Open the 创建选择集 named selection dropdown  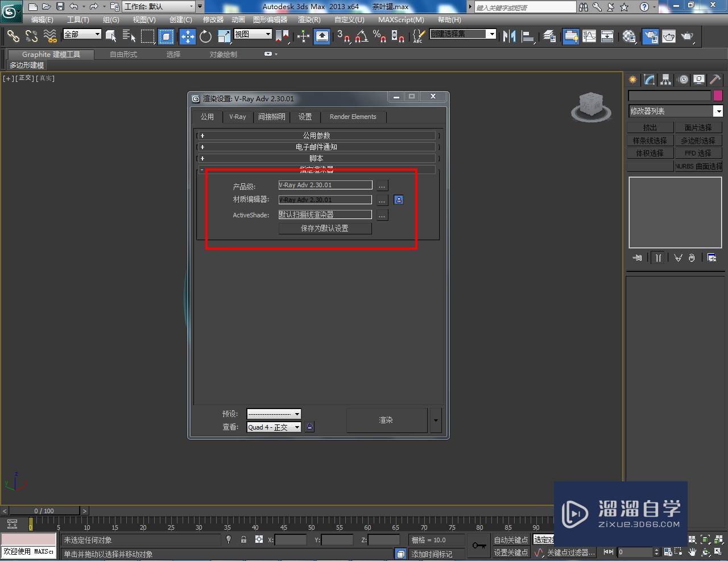click(463, 34)
